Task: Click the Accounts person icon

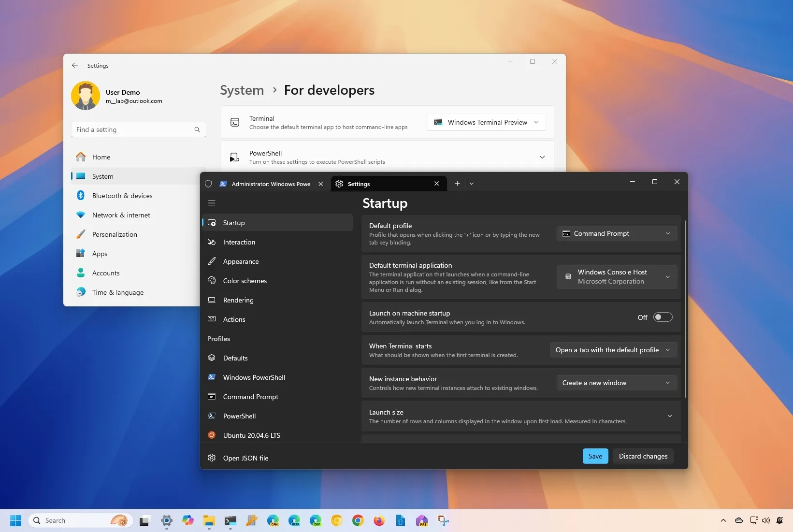Action: pyautogui.click(x=81, y=273)
